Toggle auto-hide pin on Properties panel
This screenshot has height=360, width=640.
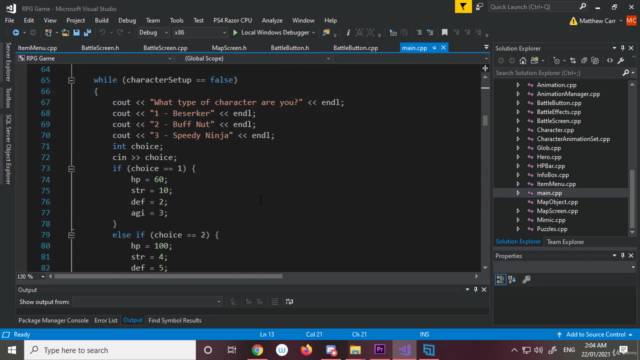pos(622,256)
